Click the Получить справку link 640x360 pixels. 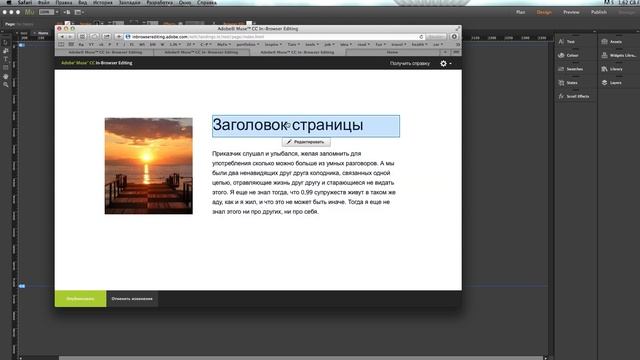tap(410, 63)
